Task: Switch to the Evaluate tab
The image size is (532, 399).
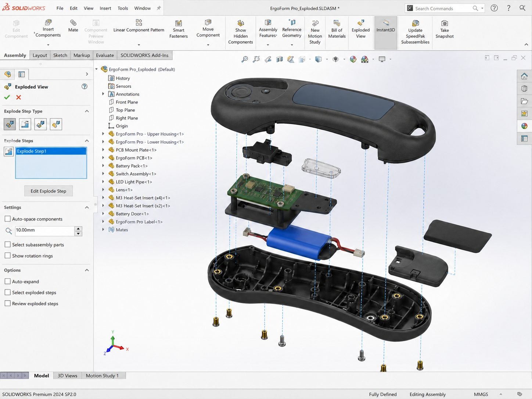Action: point(105,55)
